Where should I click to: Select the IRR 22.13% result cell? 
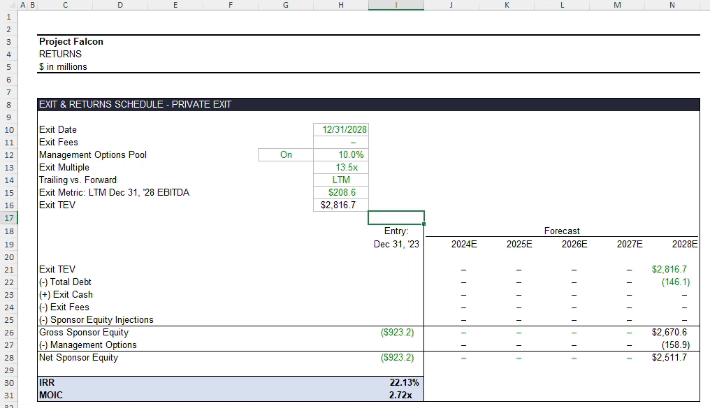396,382
